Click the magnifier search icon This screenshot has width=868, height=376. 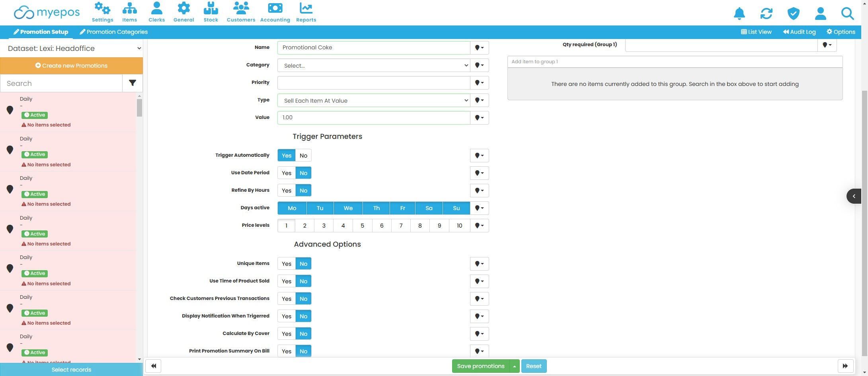click(847, 14)
